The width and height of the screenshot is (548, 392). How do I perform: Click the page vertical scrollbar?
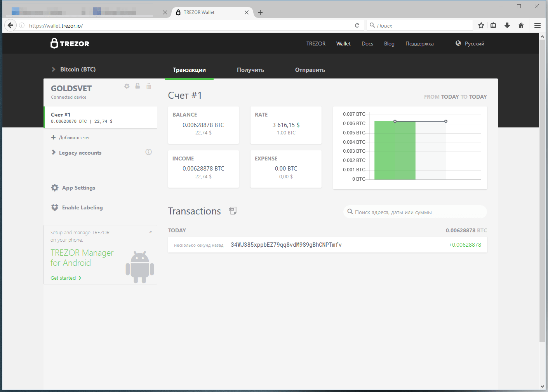pyautogui.click(x=542, y=190)
